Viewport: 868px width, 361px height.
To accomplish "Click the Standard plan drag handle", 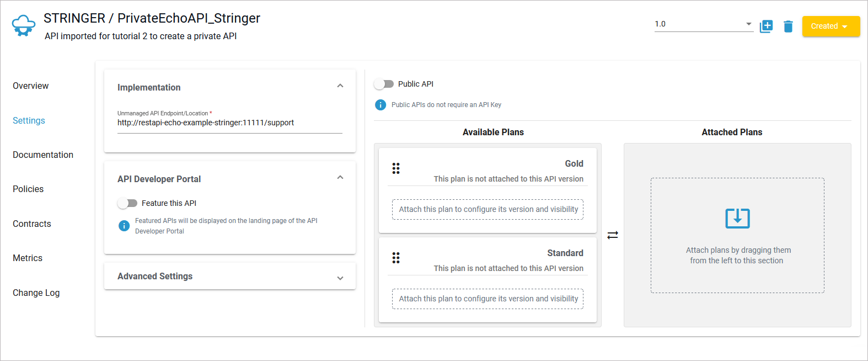I will pos(396,258).
